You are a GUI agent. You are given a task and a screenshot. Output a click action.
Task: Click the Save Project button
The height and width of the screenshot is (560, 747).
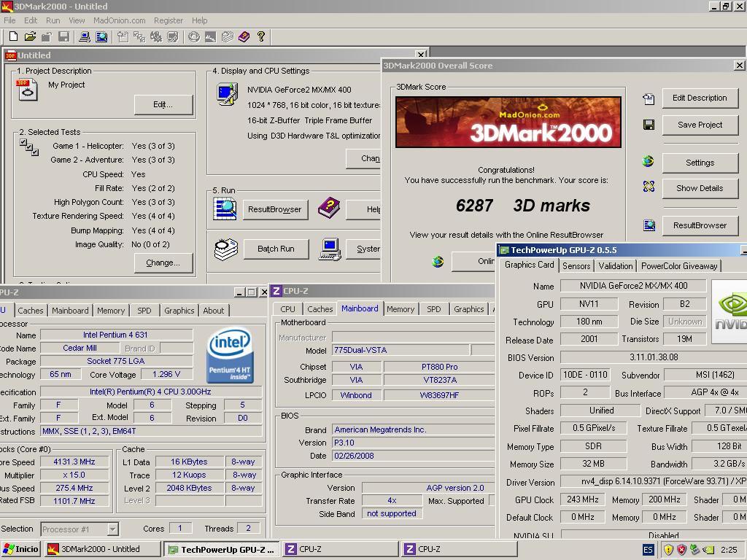700,125
